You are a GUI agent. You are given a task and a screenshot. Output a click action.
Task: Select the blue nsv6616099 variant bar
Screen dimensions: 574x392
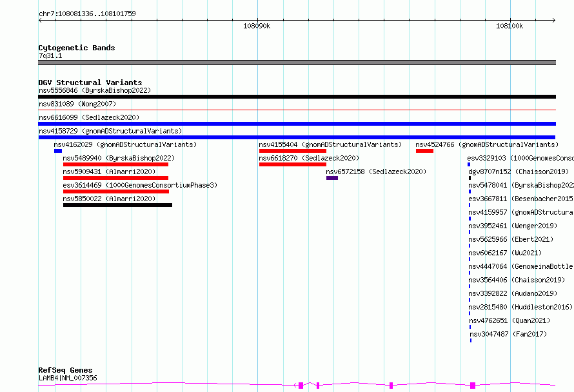tap(297, 124)
